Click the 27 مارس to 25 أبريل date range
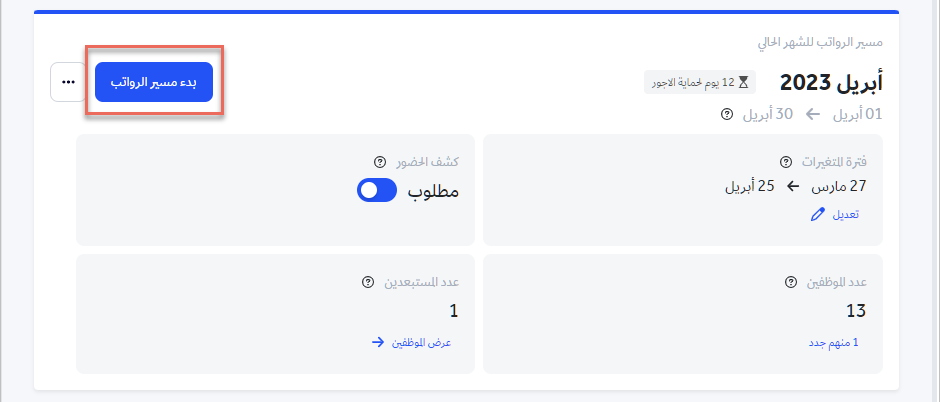This screenshot has width=940, height=402. (791, 186)
